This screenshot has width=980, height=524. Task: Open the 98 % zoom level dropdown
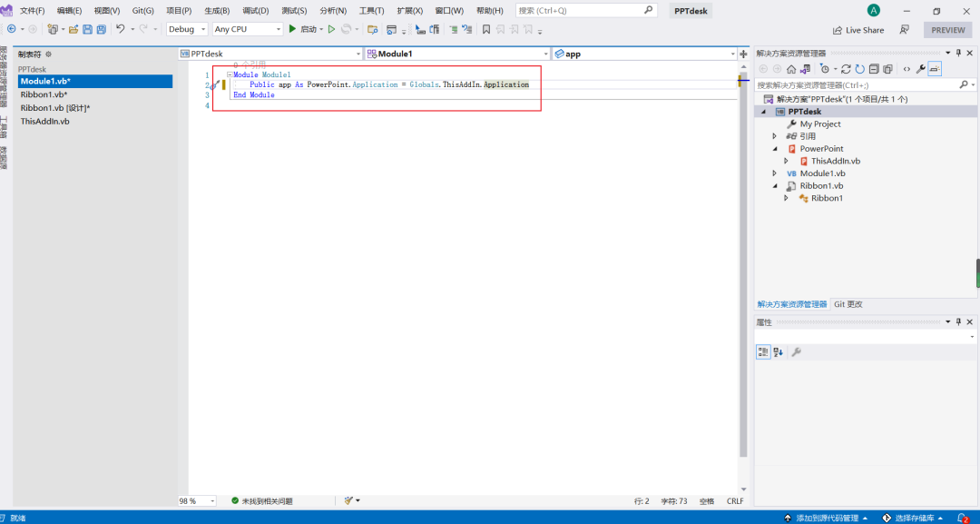coord(197,501)
